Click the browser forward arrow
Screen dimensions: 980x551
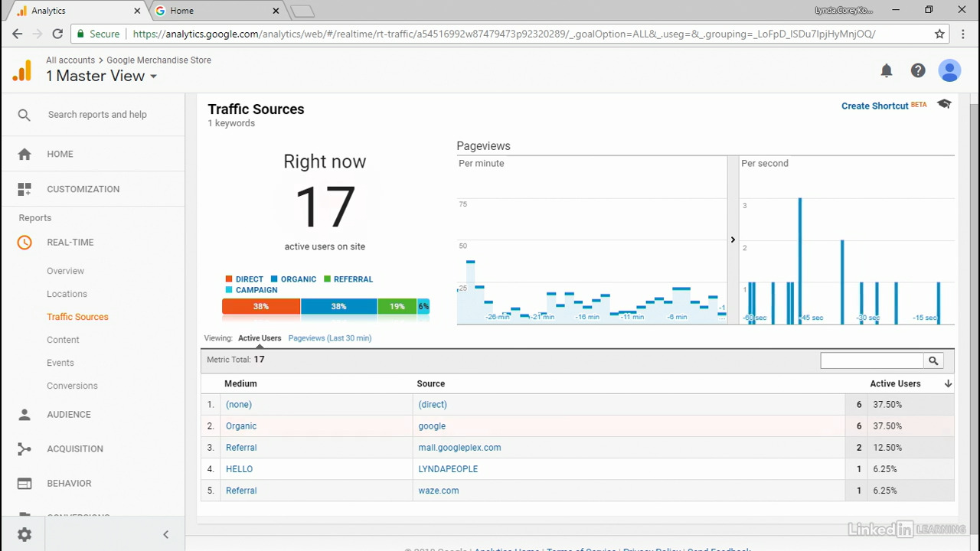[x=38, y=34]
